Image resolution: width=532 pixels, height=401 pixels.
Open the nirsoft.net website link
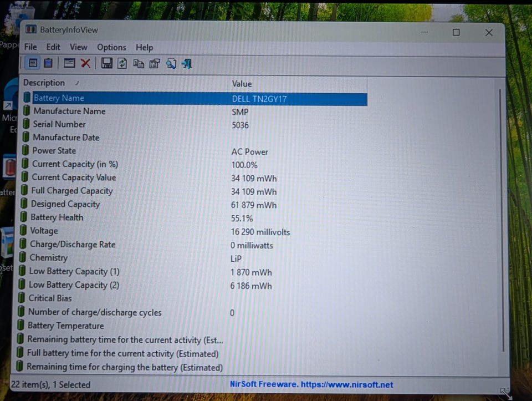(x=347, y=384)
